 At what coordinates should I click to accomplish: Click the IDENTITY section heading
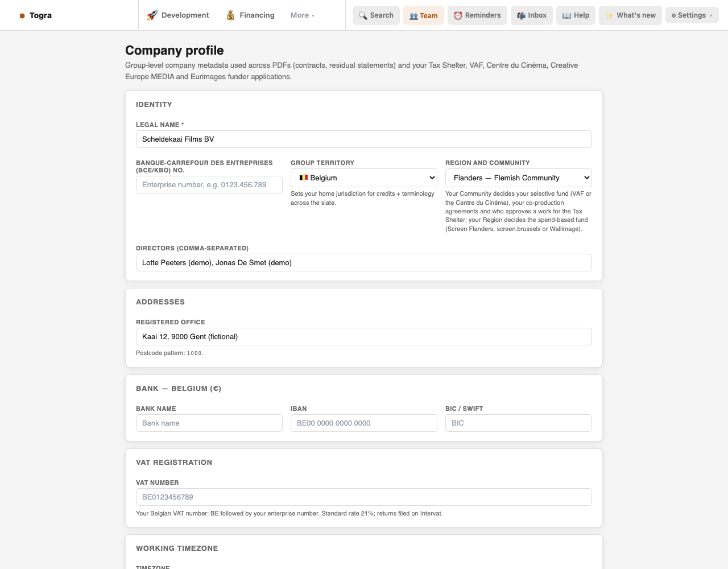pos(154,105)
